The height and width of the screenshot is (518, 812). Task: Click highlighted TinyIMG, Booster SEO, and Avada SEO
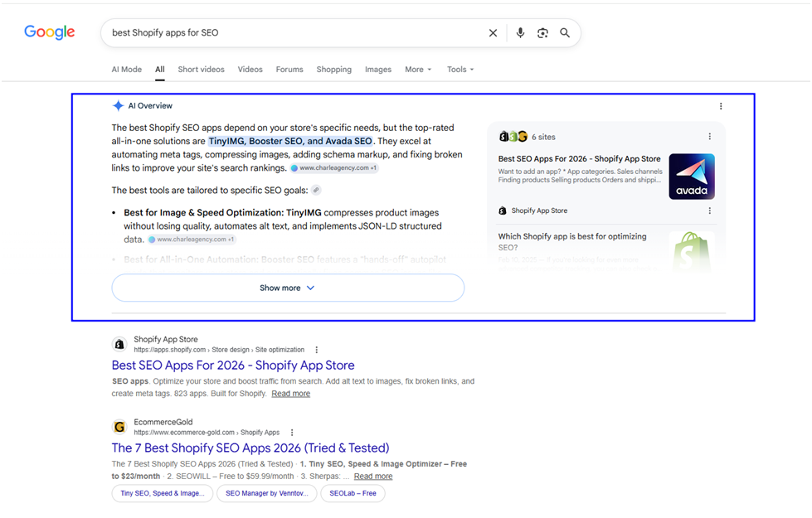click(x=290, y=141)
